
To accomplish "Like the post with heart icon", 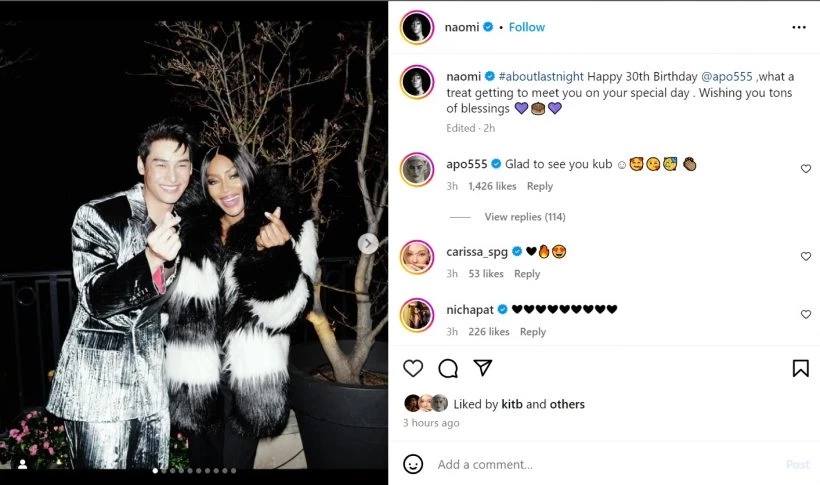I will point(413,368).
